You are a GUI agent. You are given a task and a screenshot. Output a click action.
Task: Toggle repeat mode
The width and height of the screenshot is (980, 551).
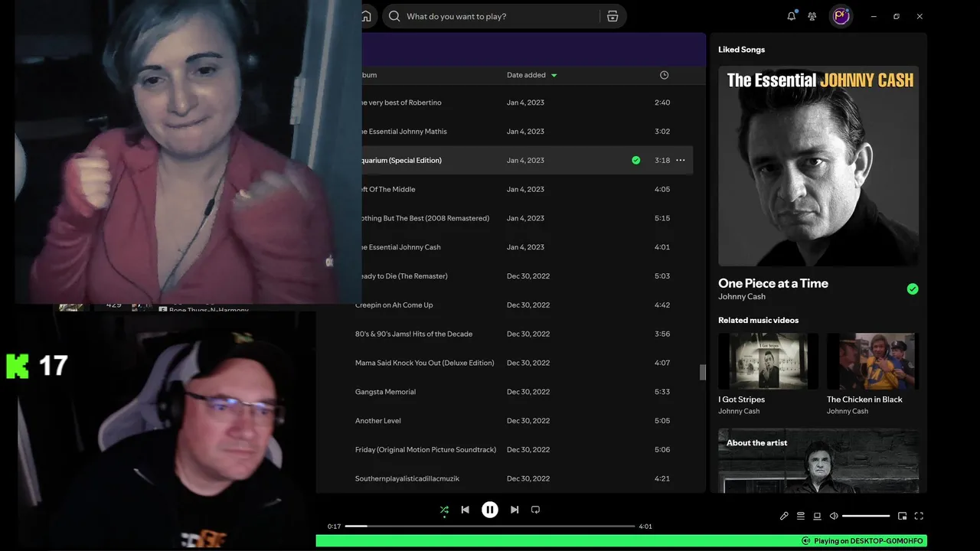(535, 510)
